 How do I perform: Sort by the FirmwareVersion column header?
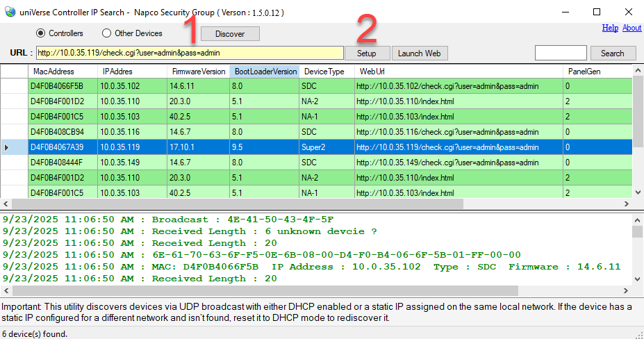[198, 72]
